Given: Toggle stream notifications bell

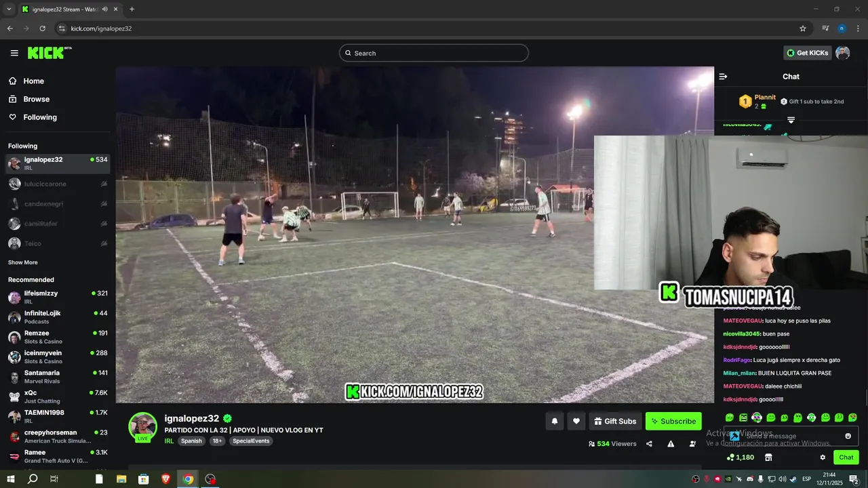Looking at the screenshot, I should coord(554,421).
